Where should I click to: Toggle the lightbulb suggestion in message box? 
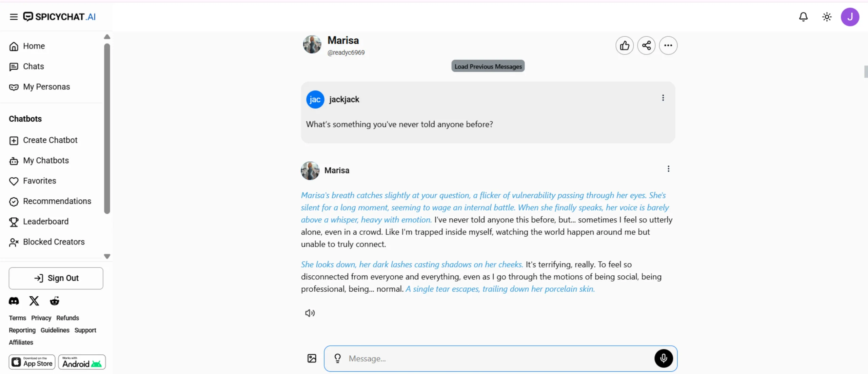(337, 358)
